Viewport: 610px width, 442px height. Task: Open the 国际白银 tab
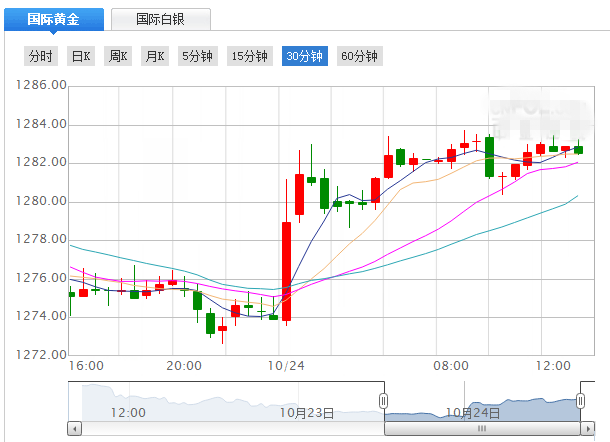(160, 19)
